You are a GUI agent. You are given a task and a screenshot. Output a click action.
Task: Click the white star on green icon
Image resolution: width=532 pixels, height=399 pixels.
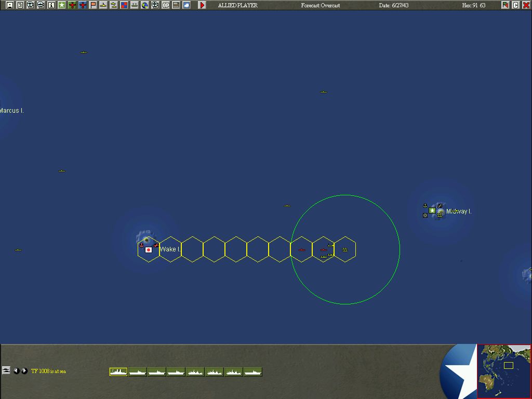(62, 5)
